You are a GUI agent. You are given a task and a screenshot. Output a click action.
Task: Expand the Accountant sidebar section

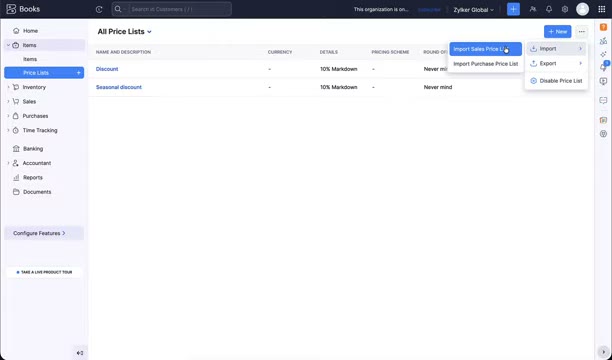pyautogui.click(x=8, y=163)
